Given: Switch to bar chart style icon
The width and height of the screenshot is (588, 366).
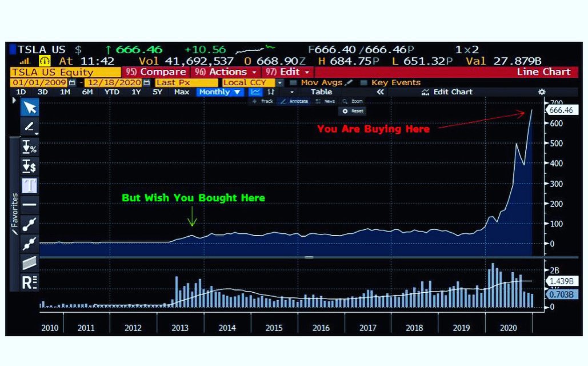Looking at the screenshot, I should coord(271,92).
